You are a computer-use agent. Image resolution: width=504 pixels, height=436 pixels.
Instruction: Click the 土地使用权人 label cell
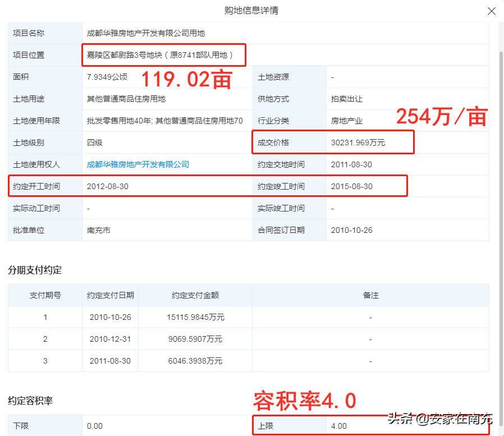pyautogui.click(x=45, y=164)
